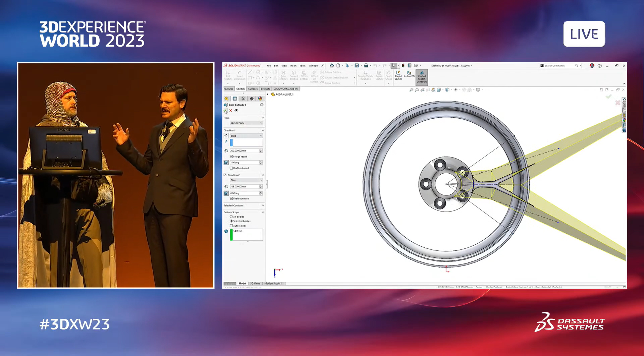This screenshot has height=356, width=644.
Task: Click Zoom to Fit icon in view toolbar
Action: [x=411, y=90]
